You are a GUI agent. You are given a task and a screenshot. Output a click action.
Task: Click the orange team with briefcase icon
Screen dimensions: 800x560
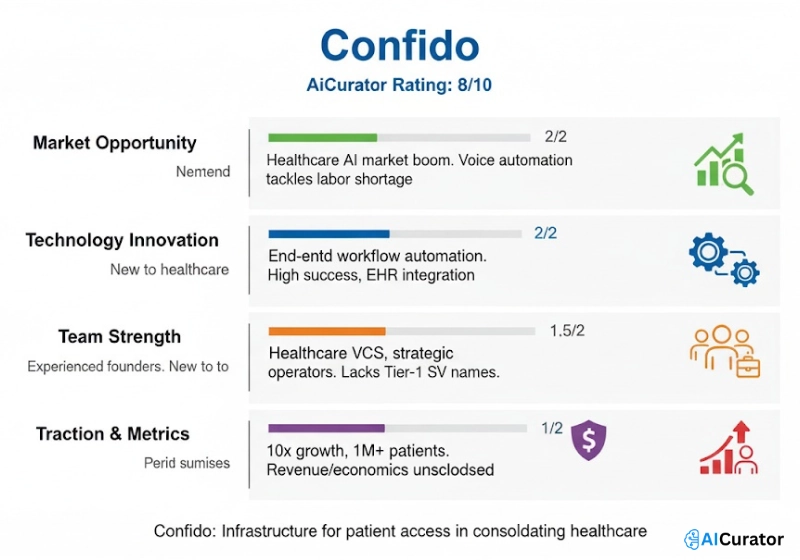[724, 353]
